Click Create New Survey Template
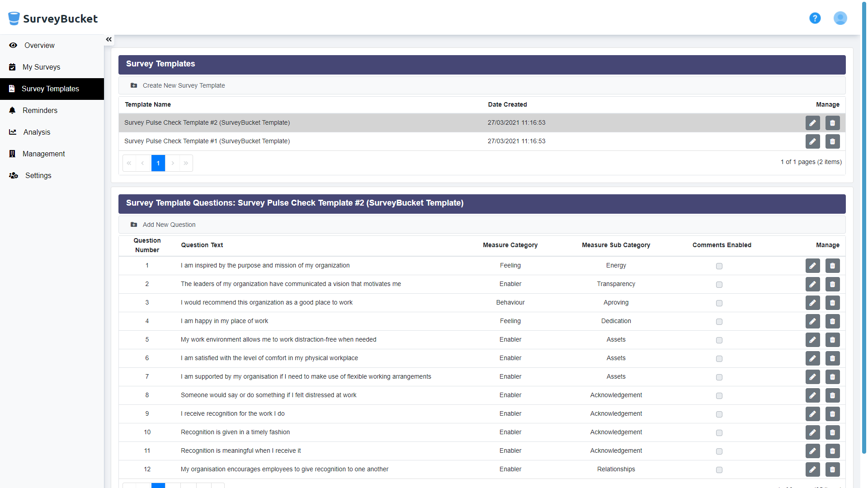Viewport: 868px width, 488px height. point(178,85)
